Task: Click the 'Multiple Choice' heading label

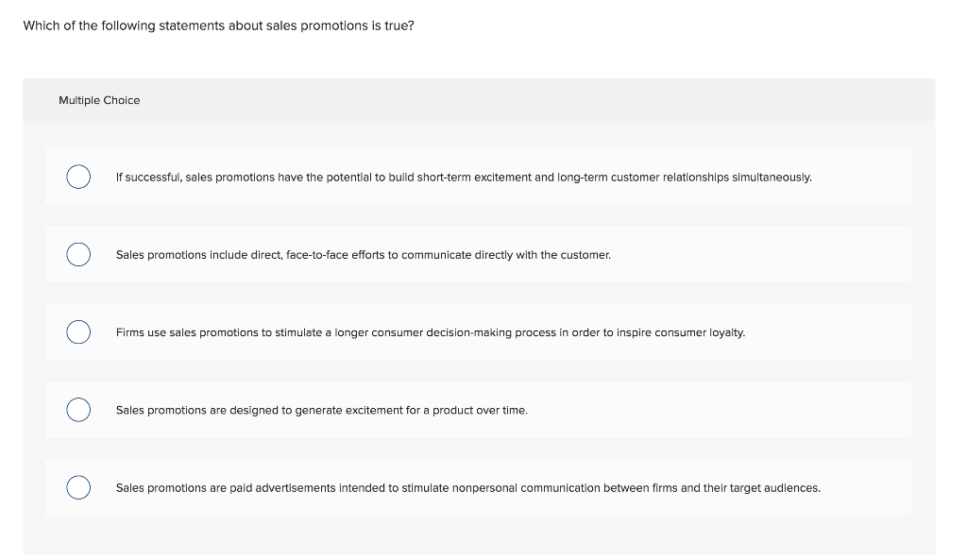Action: pyautogui.click(x=99, y=100)
